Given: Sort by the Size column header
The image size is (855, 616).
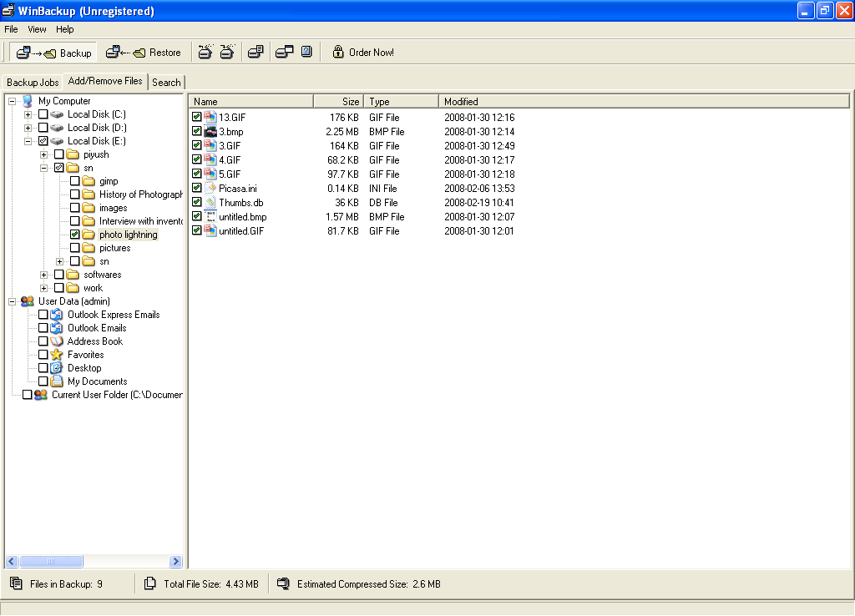Looking at the screenshot, I should pyautogui.click(x=339, y=101).
